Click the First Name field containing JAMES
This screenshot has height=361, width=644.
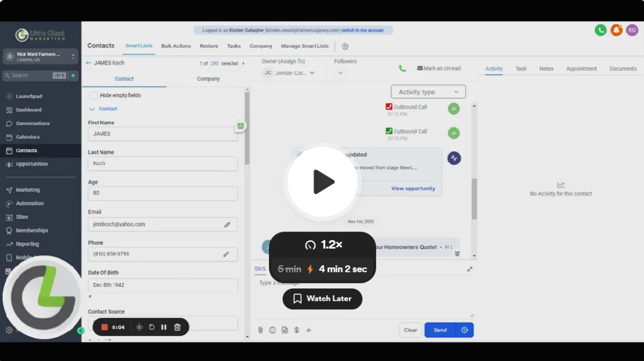[163, 134]
